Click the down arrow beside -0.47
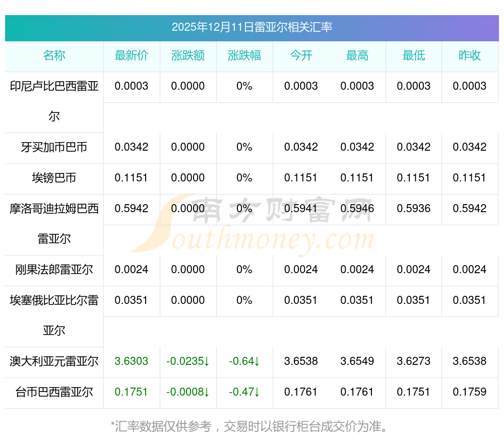The width and height of the screenshot is (504, 442). point(257,392)
